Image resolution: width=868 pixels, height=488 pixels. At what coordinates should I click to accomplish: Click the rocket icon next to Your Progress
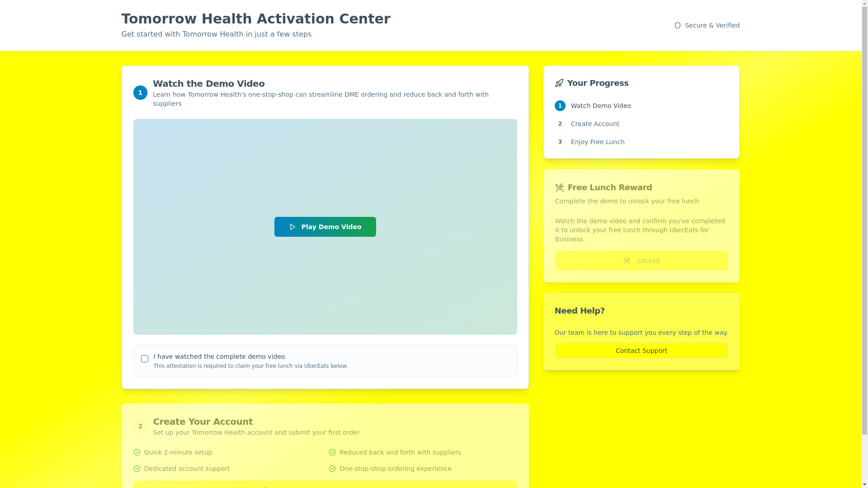[x=559, y=83]
